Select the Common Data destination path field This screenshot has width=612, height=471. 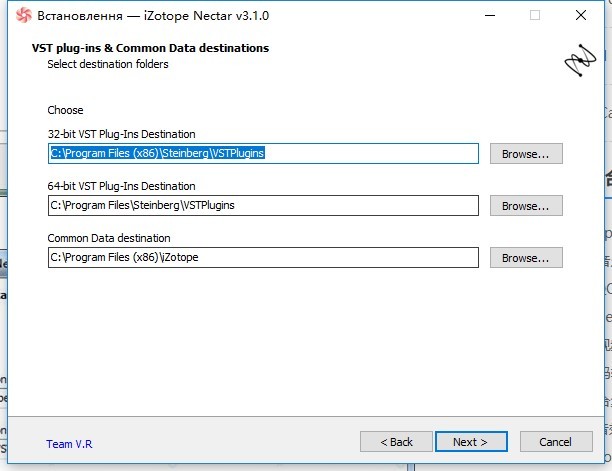(x=263, y=258)
